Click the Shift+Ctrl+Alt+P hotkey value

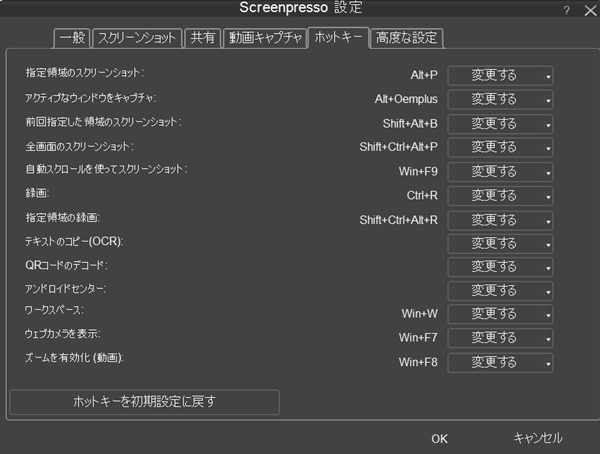coord(398,147)
